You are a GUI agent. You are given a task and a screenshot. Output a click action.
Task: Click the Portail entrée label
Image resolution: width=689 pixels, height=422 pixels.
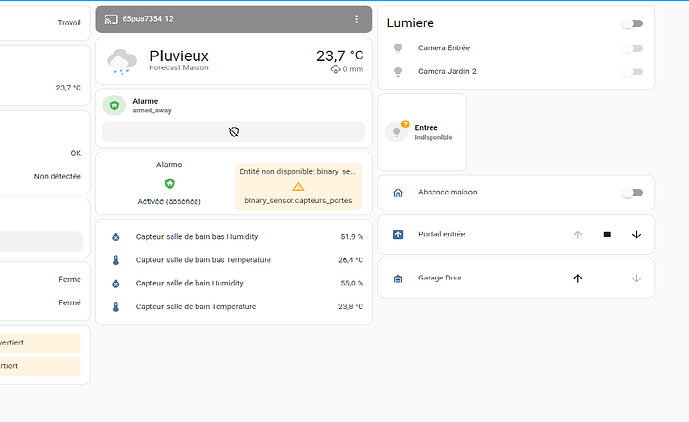442,234
